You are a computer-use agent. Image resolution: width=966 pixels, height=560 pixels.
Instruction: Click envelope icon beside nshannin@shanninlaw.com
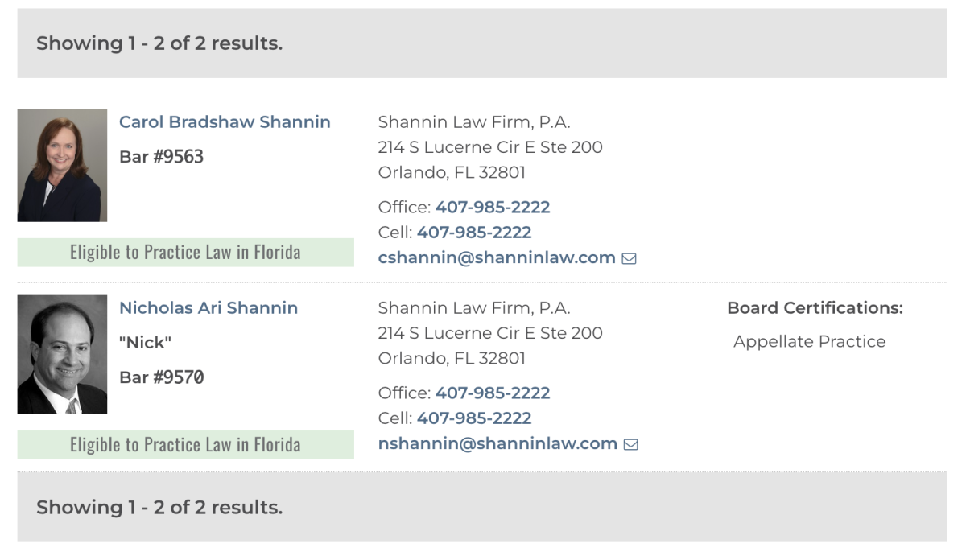631,444
